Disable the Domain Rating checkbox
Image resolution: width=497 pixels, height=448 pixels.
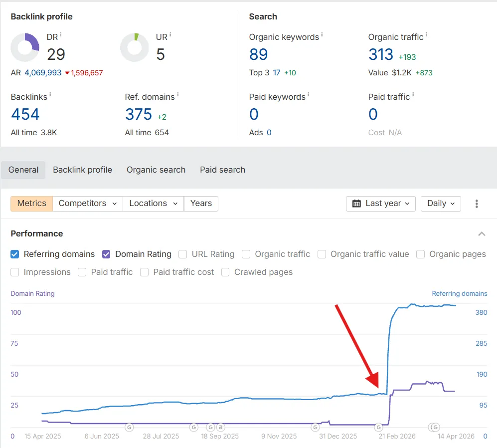click(x=106, y=254)
